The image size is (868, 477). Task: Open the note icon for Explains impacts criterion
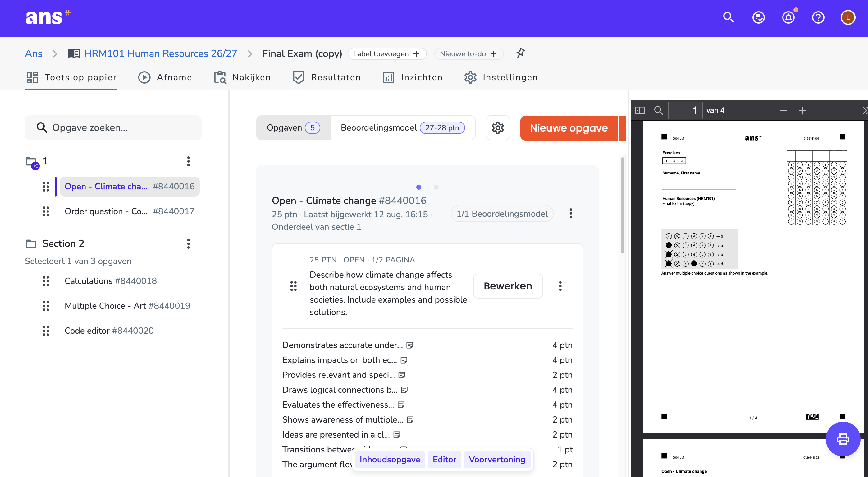404,360
